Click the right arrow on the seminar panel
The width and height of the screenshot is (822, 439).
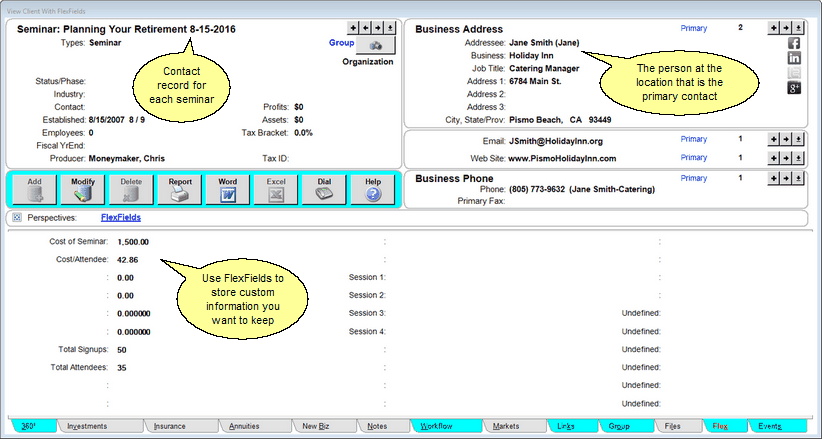[x=377, y=28]
